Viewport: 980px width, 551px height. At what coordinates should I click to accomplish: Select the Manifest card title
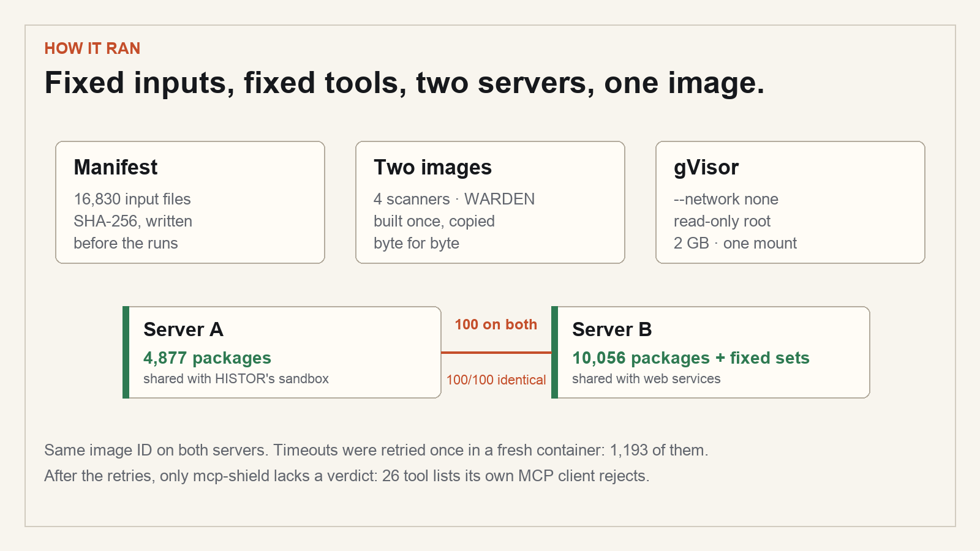pos(116,167)
